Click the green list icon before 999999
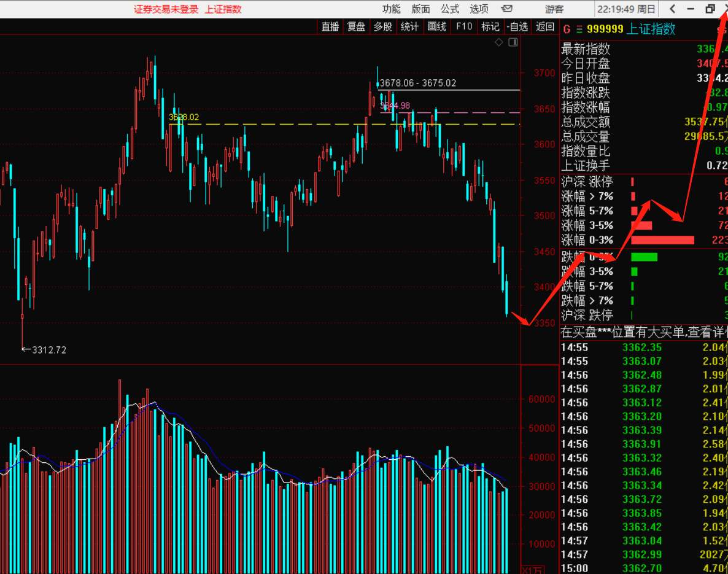This screenshot has height=574, width=728. point(578,29)
